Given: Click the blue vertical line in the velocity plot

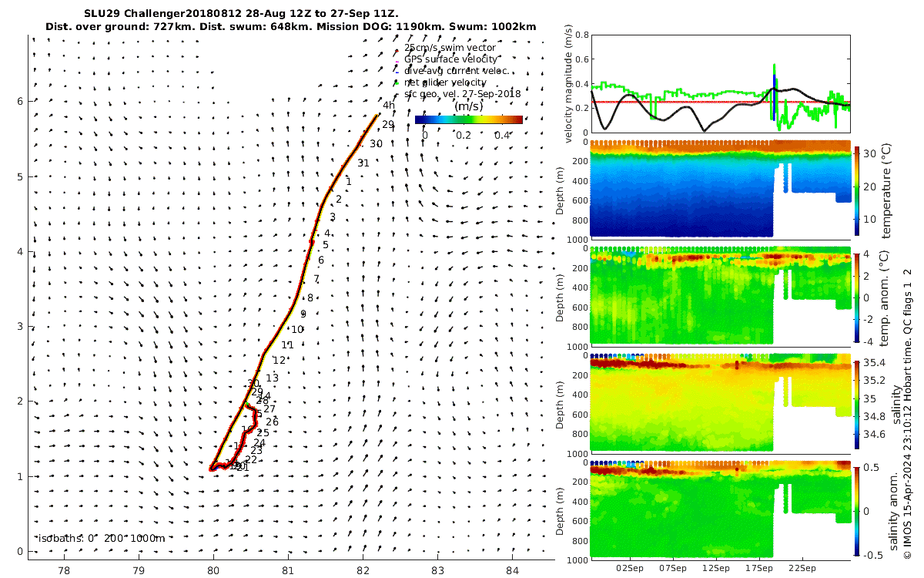Looking at the screenshot, I should [x=773, y=98].
